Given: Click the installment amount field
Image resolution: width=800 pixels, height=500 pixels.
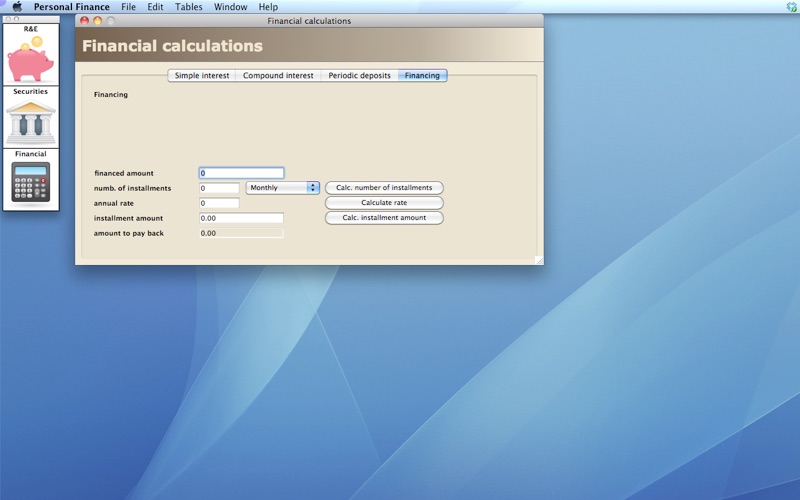Looking at the screenshot, I should 241,218.
